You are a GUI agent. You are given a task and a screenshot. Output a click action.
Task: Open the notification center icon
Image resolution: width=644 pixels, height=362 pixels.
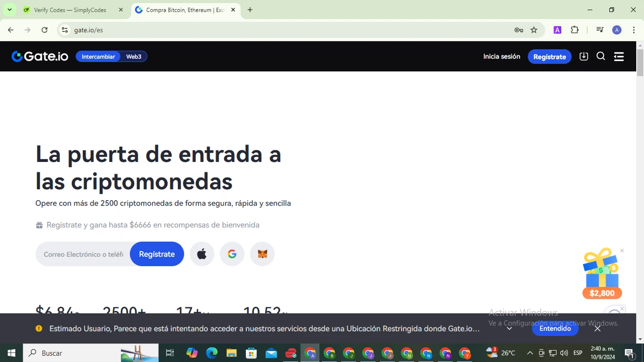(x=629, y=353)
